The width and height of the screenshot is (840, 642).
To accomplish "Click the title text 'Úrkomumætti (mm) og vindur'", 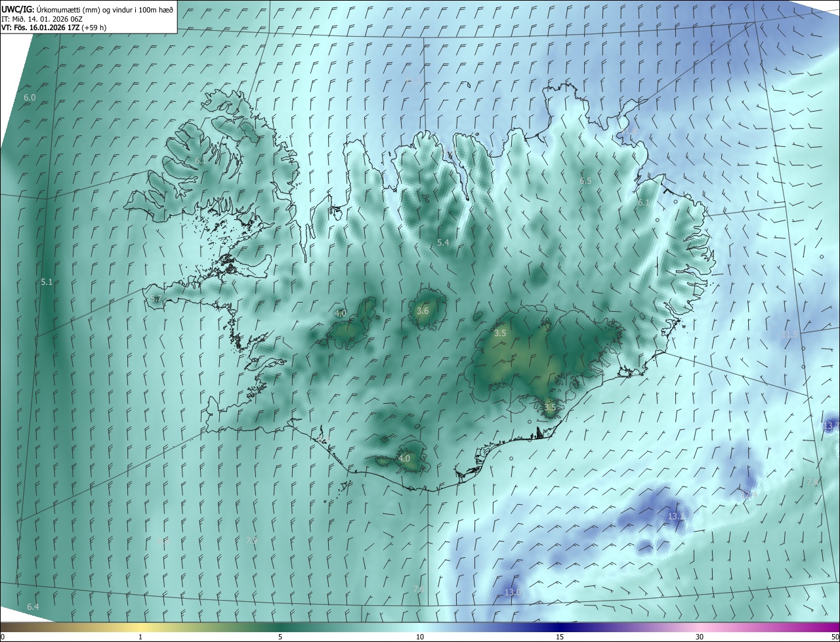I will coord(86,10).
